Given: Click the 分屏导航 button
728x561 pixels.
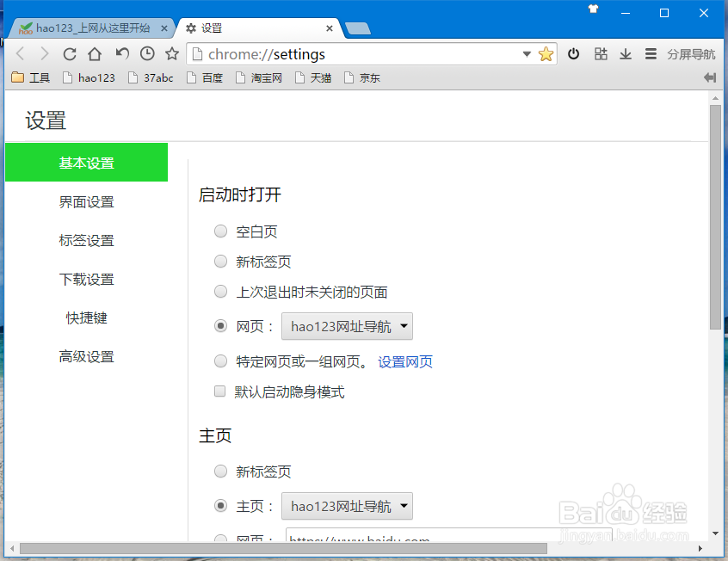Looking at the screenshot, I should pos(690,53).
